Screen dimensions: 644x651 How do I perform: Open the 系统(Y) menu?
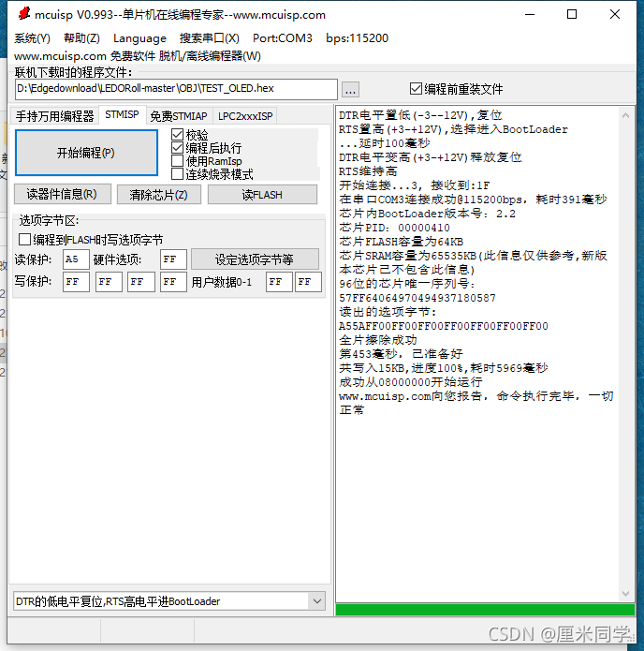(32, 38)
